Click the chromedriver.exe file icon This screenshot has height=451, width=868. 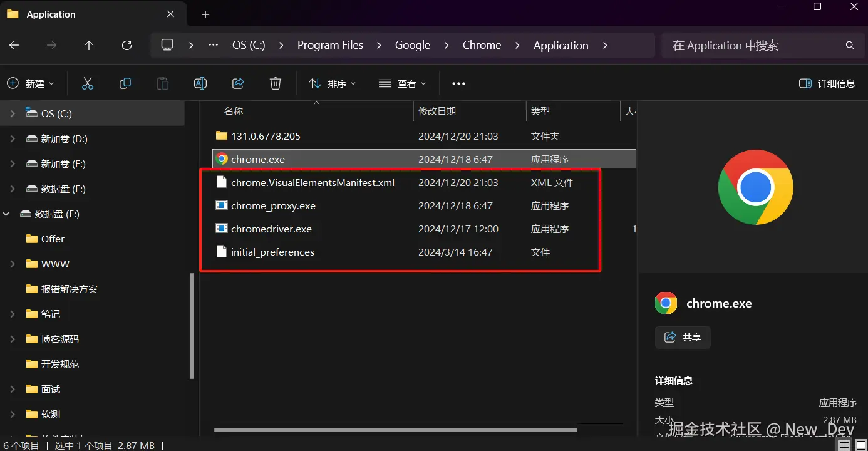(222, 229)
